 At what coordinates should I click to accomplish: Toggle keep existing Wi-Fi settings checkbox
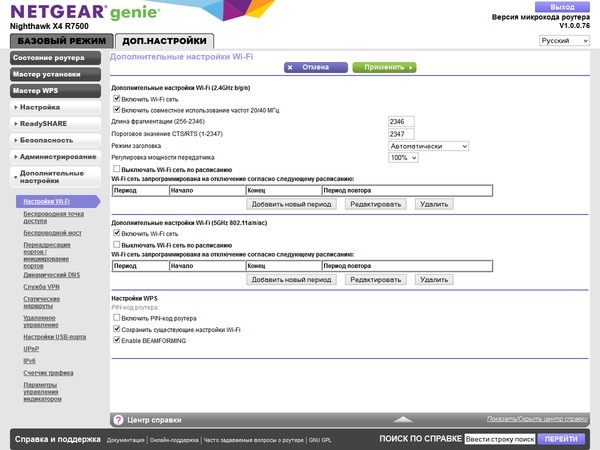point(117,329)
